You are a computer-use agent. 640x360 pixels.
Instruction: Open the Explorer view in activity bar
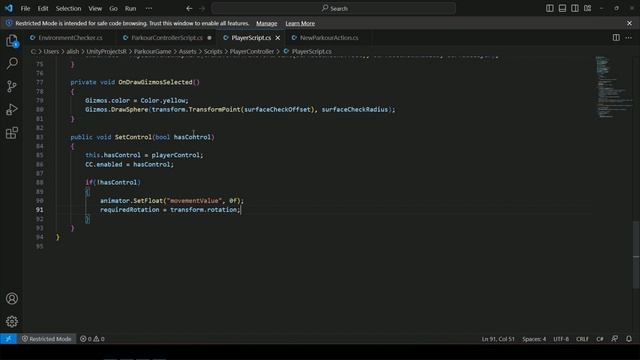click(12, 40)
